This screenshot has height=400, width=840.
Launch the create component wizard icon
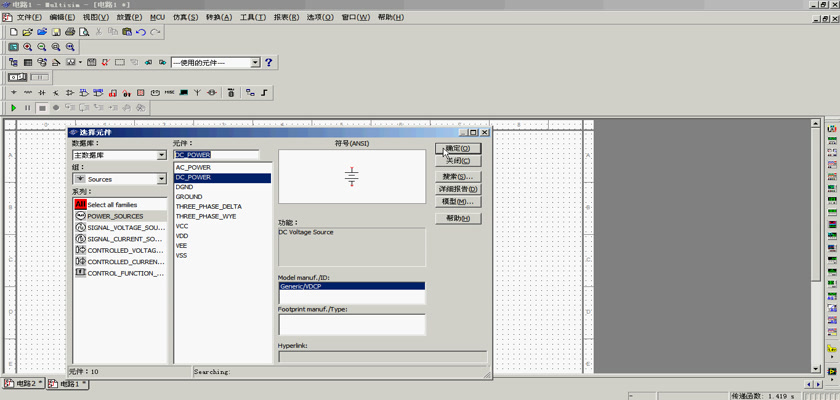(x=56, y=63)
